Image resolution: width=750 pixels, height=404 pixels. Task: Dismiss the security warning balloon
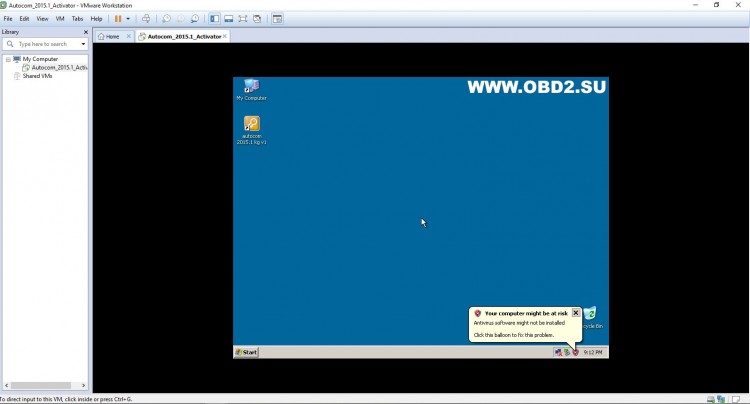tap(576, 313)
